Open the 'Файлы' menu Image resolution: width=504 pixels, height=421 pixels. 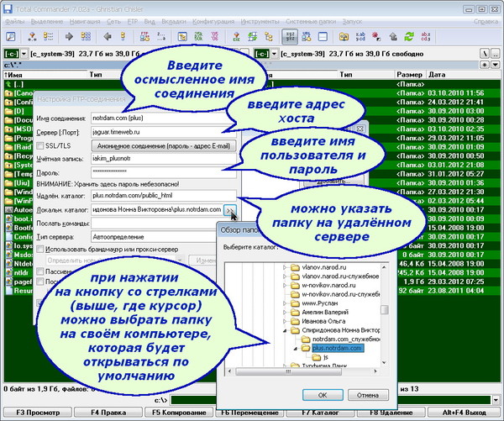[15, 22]
